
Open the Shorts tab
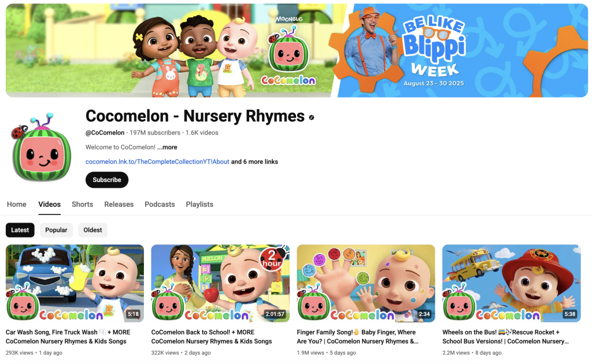point(82,204)
